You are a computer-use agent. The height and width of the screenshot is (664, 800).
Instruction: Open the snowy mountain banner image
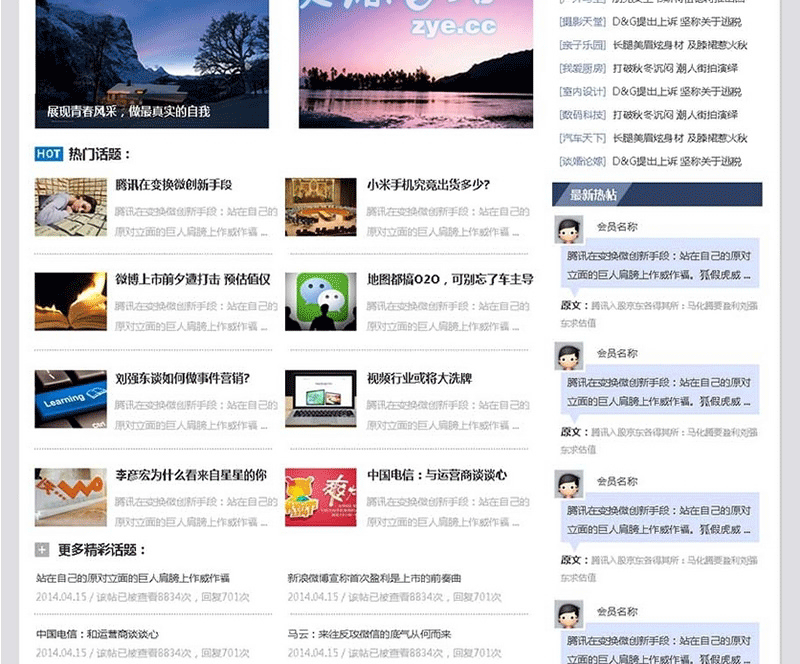click(152, 63)
